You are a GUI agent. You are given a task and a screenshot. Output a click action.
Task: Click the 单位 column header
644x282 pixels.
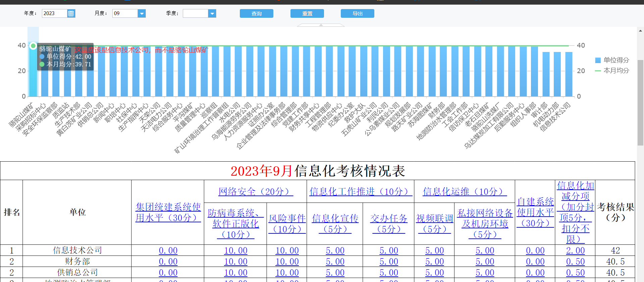click(x=77, y=212)
